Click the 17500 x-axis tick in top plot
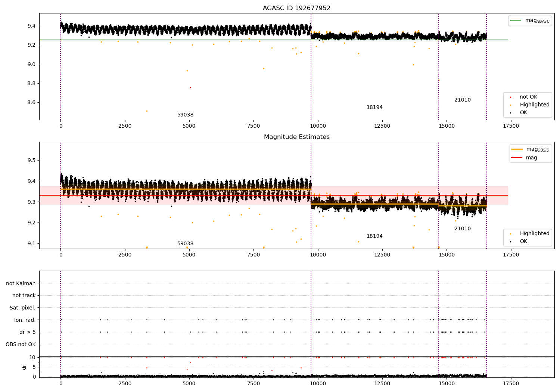 click(511, 126)
